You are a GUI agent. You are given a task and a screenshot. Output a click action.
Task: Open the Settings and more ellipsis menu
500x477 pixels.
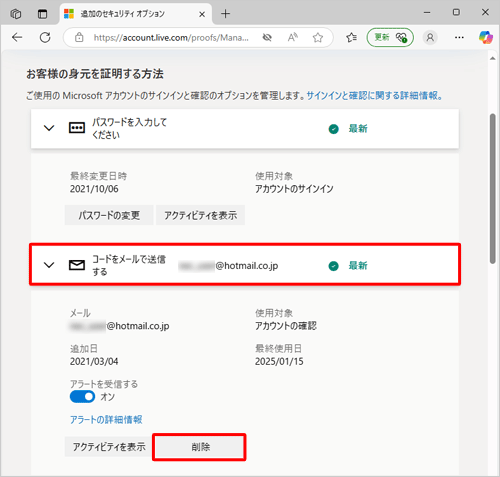[459, 37]
